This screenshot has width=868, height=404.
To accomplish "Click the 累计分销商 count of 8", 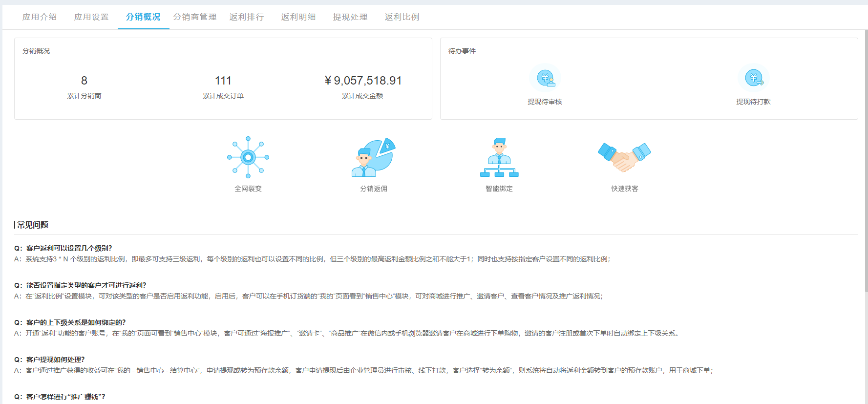I will pyautogui.click(x=84, y=81).
